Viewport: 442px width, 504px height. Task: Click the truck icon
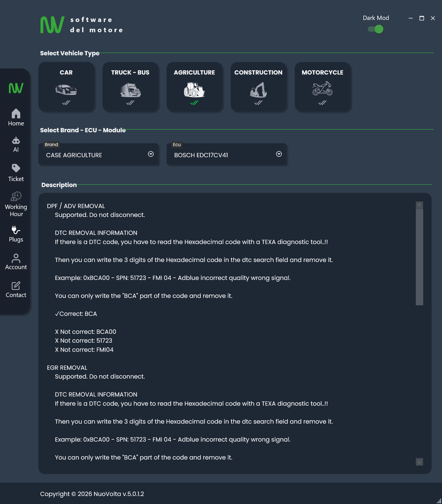point(130,90)
